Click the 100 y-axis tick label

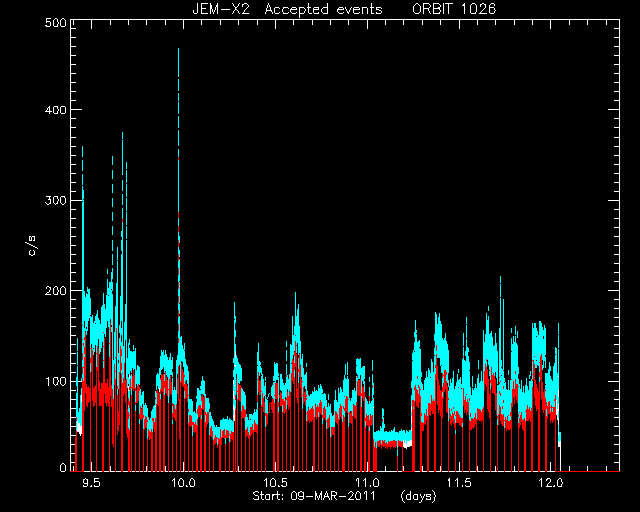56,381
